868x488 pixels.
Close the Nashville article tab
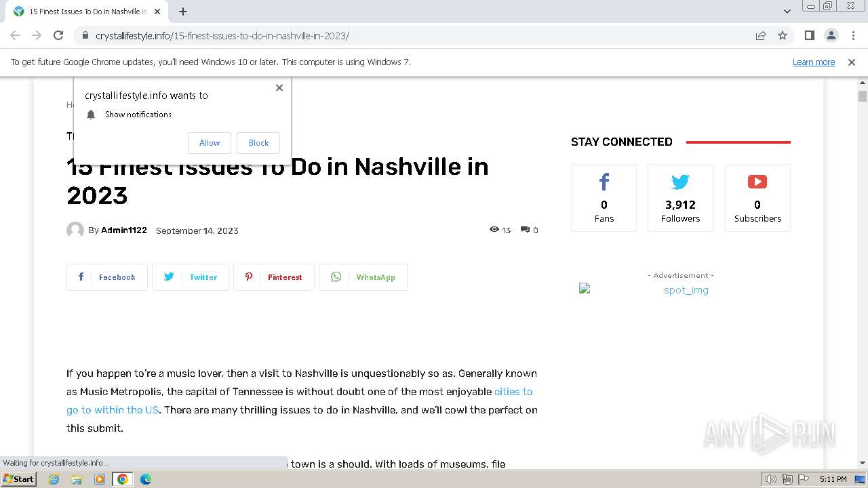tap(157, 12)
